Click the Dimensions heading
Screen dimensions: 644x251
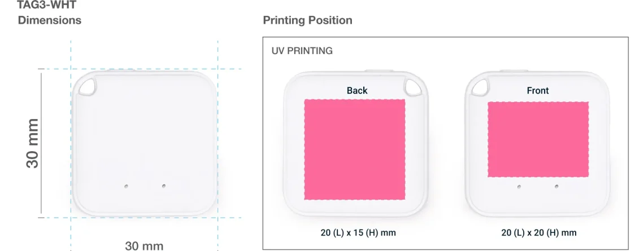[50, 20]
